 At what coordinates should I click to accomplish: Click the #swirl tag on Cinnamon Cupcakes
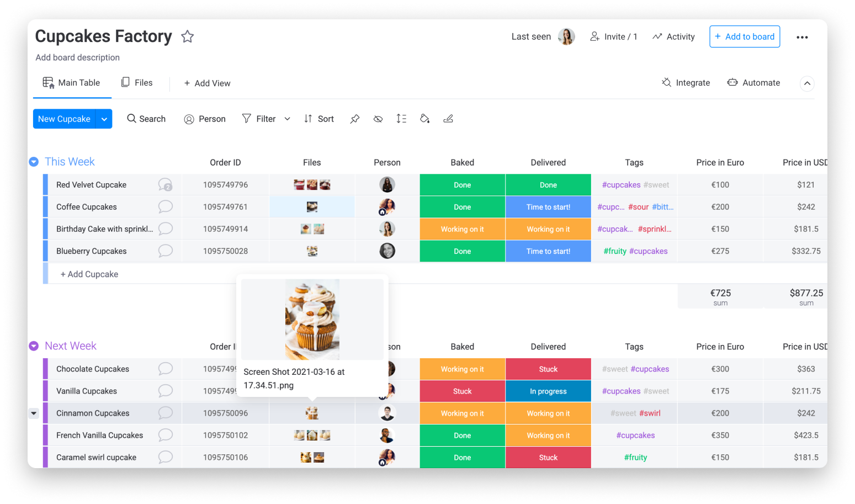coord(650,413)
